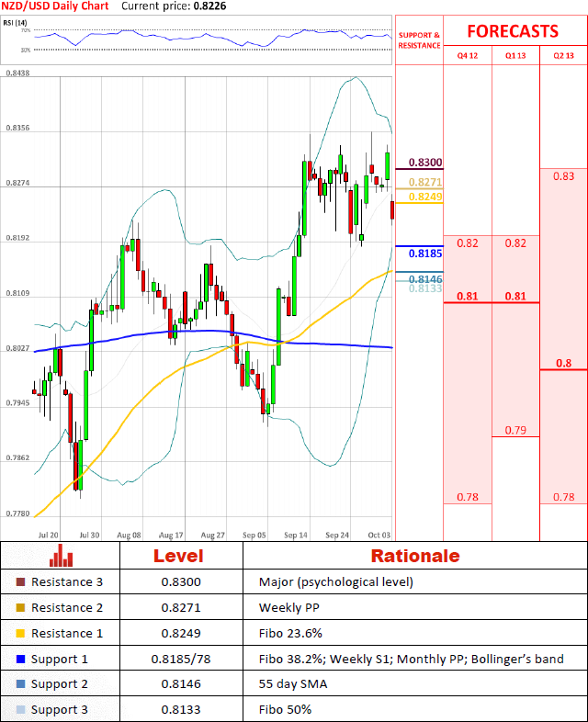Click the Sep 14 date axis label
The height and width of the screenshot is (722, 588).
pos(297,534)
